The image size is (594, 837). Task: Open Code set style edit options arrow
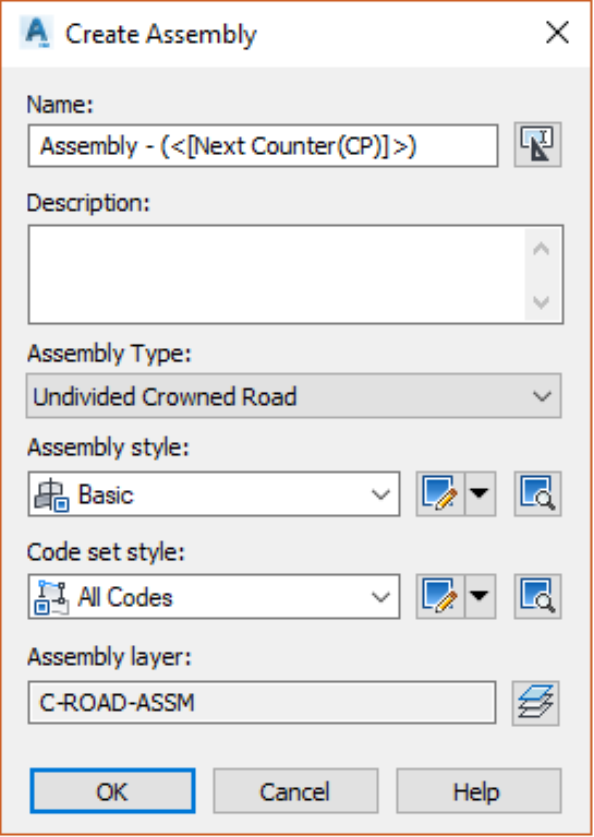coord(480,596)
